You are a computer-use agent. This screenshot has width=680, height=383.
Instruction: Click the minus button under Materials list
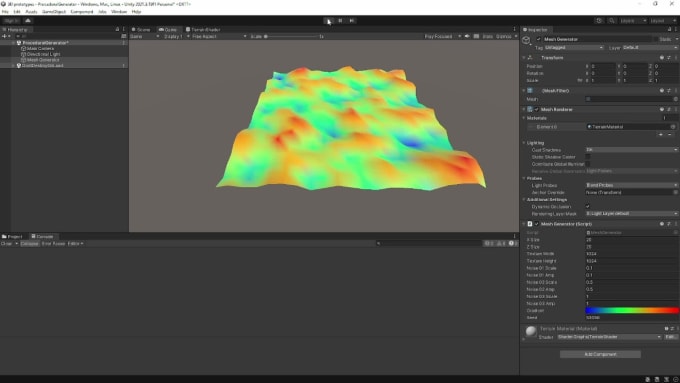[x=670, y=135]
